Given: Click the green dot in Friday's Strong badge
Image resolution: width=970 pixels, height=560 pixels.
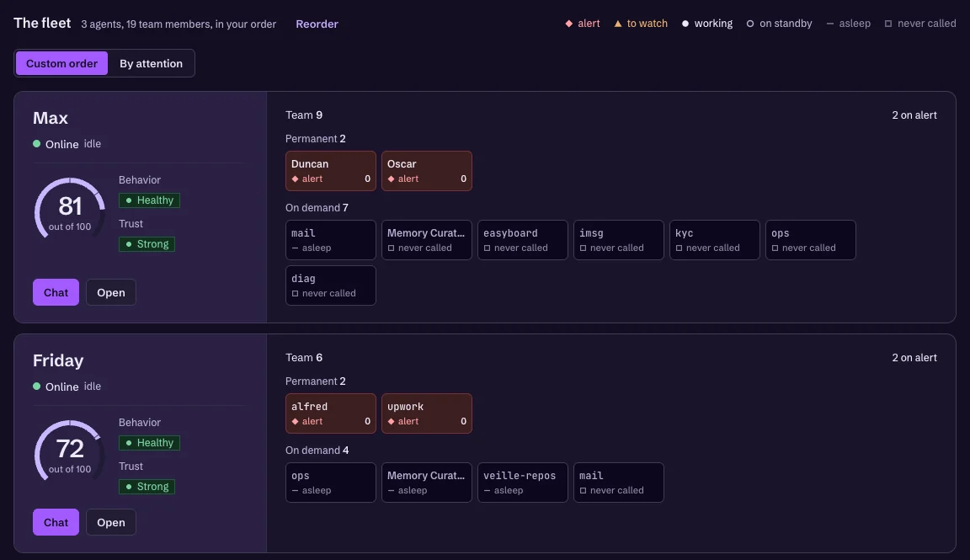Looking at the screenshot, I should pos(129,487).
